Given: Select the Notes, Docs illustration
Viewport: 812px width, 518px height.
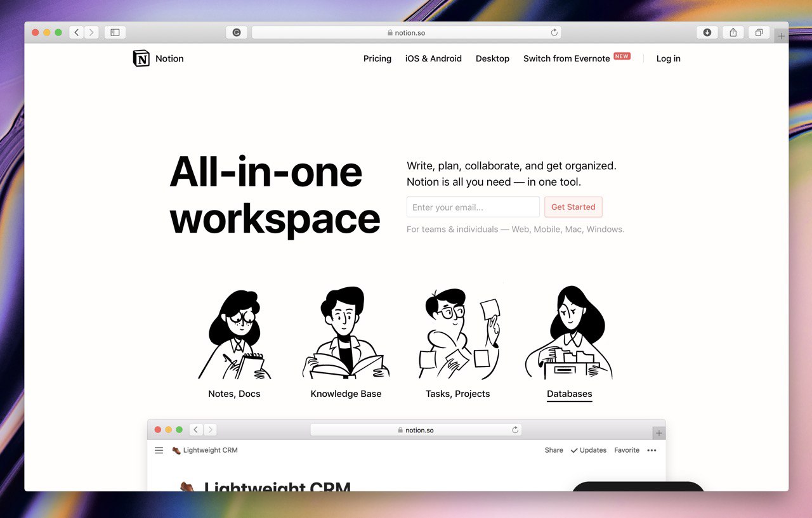Looking at the screenshot, I should point(235,333).
